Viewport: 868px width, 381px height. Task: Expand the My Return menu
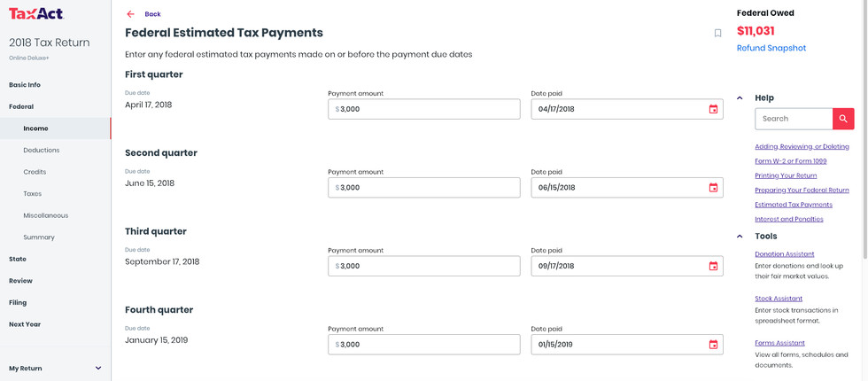coord(97,368)
